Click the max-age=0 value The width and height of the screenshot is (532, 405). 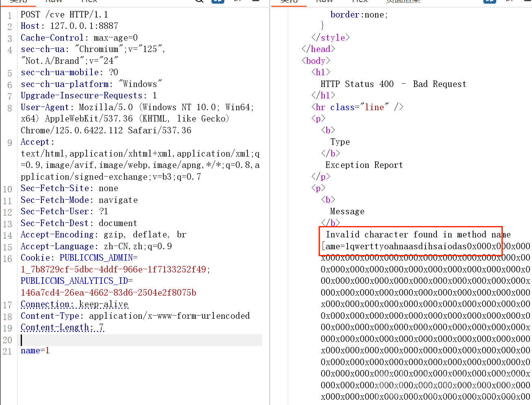[x=116, y=38]
